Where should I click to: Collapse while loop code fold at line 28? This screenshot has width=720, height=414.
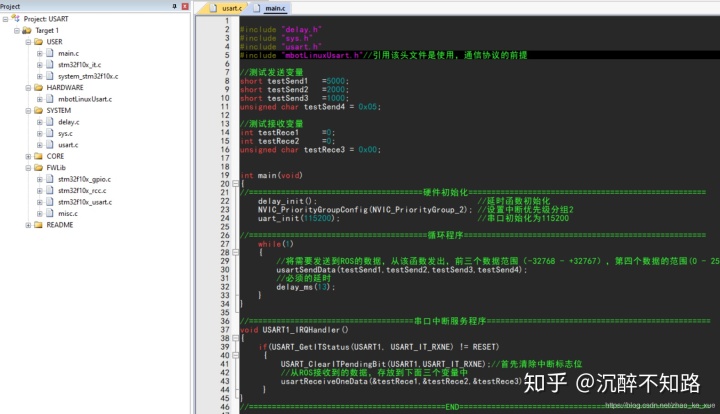click(235, 252)
